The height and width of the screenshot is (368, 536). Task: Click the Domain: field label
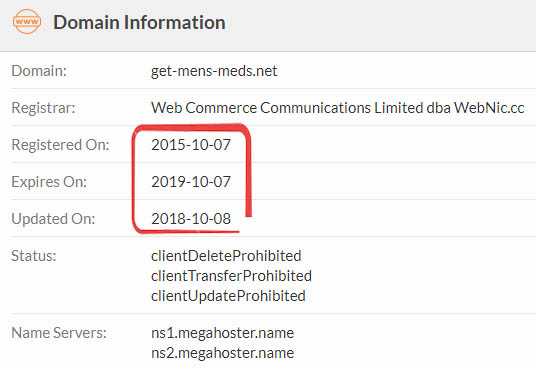tap(39, 71)
